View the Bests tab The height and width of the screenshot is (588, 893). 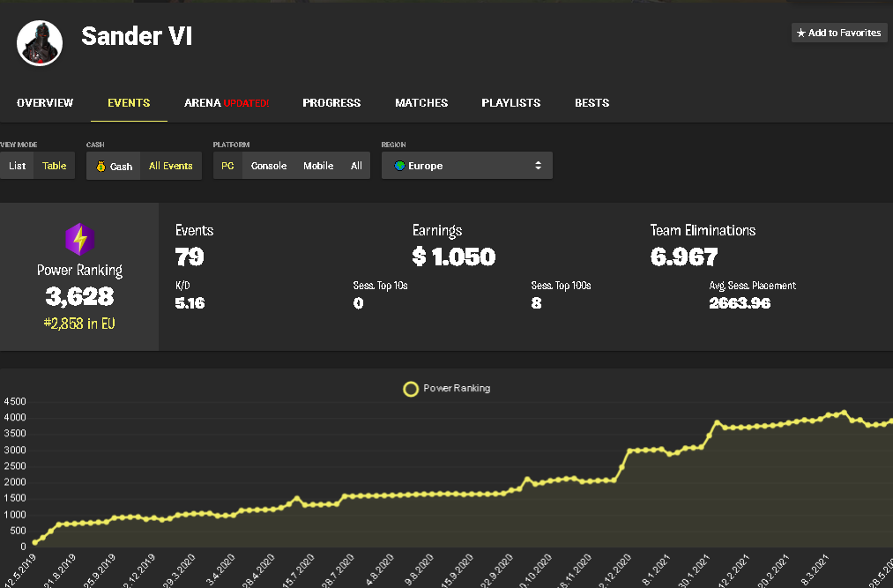point(592,102)
